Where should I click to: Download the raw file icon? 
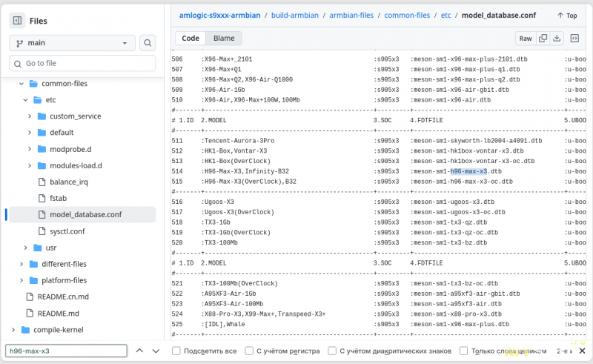tap(556, 38)
